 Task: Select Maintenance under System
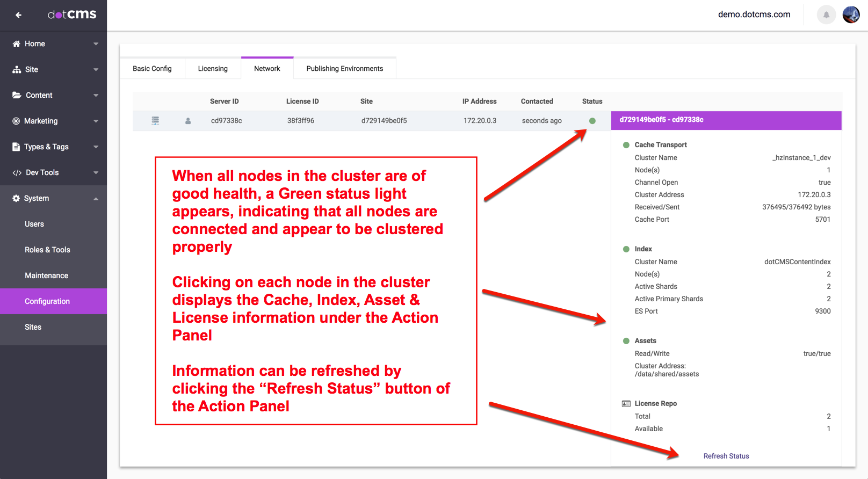(x=46, y=275)
